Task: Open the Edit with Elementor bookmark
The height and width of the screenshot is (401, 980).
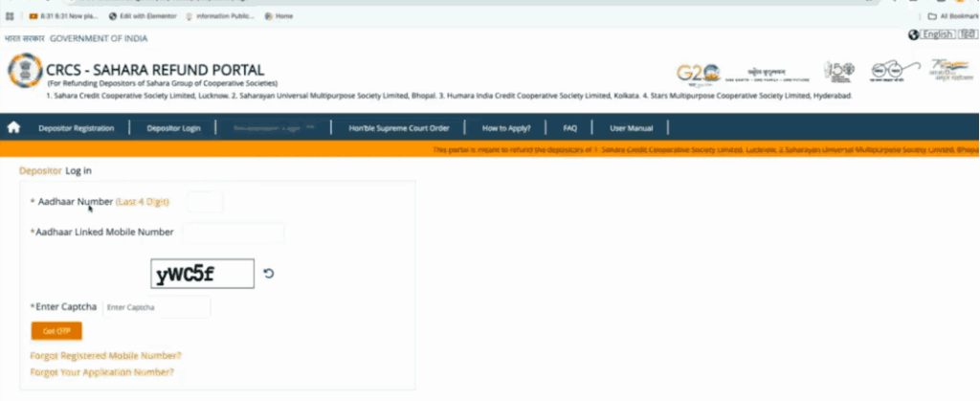Action: (x=144, y=16)
